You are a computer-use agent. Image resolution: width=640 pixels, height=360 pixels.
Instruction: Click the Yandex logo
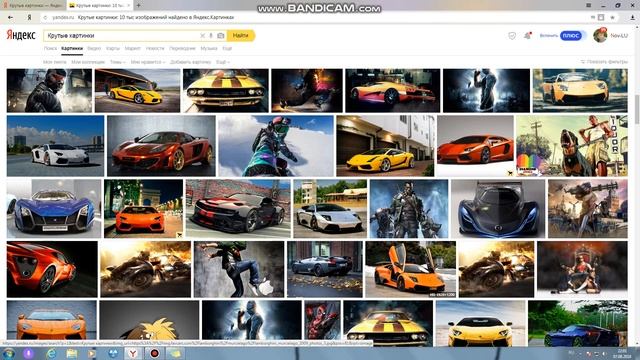21,35
